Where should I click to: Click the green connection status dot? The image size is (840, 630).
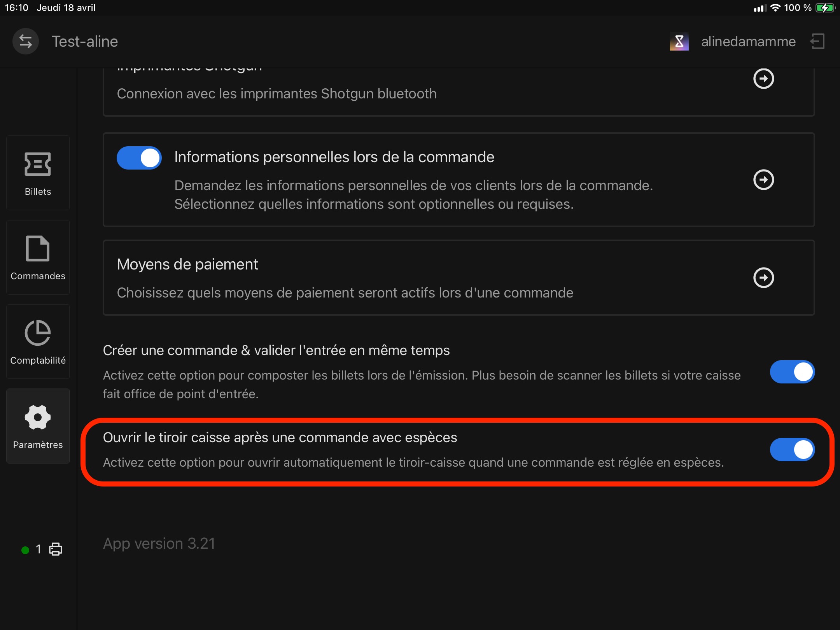[25, 550]
